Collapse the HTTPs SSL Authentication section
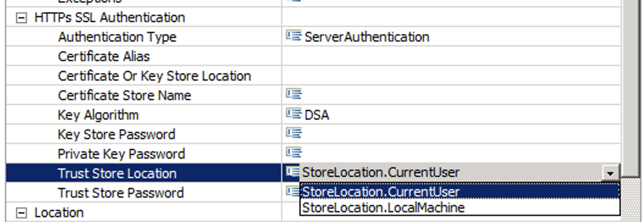This screenshot has width=644, height=222. click(x=21, y=18)
